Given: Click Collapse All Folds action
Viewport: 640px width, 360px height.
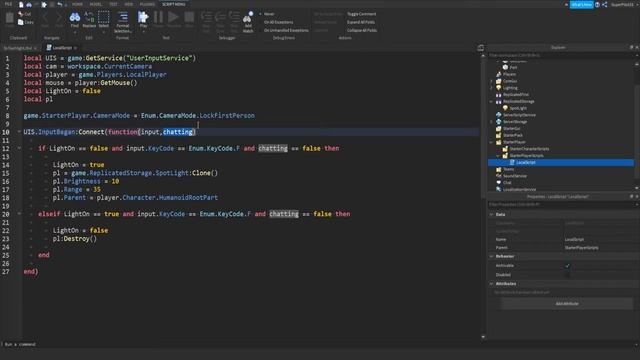Looking at the screenshot, I should pyautogui.click(x=362, y=30).
